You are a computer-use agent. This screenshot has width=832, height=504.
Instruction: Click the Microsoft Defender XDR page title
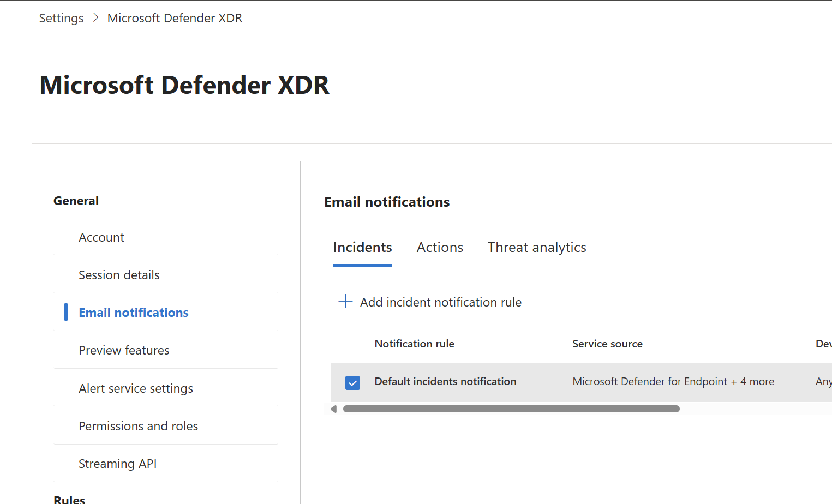pos(184,85)
